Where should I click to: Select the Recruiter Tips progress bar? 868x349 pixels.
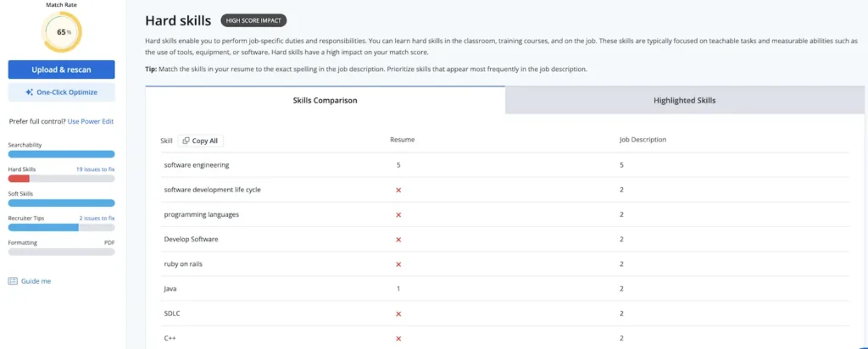point(61,227)
